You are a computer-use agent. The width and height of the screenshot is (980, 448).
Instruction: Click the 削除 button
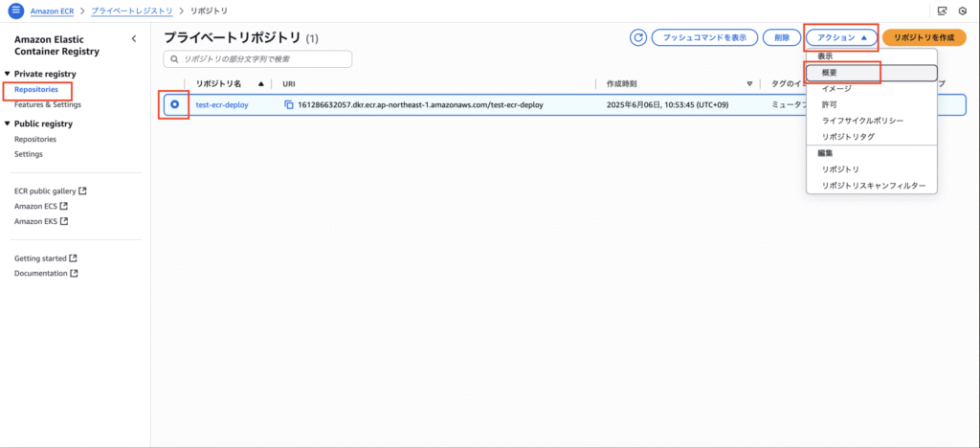(x=782, y=37)
